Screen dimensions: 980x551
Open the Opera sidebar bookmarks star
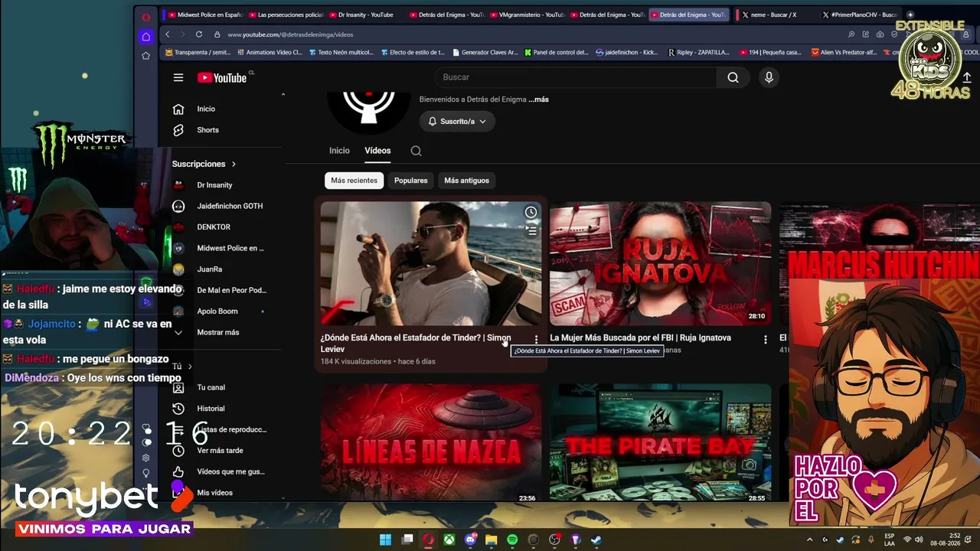coord(145,56)
